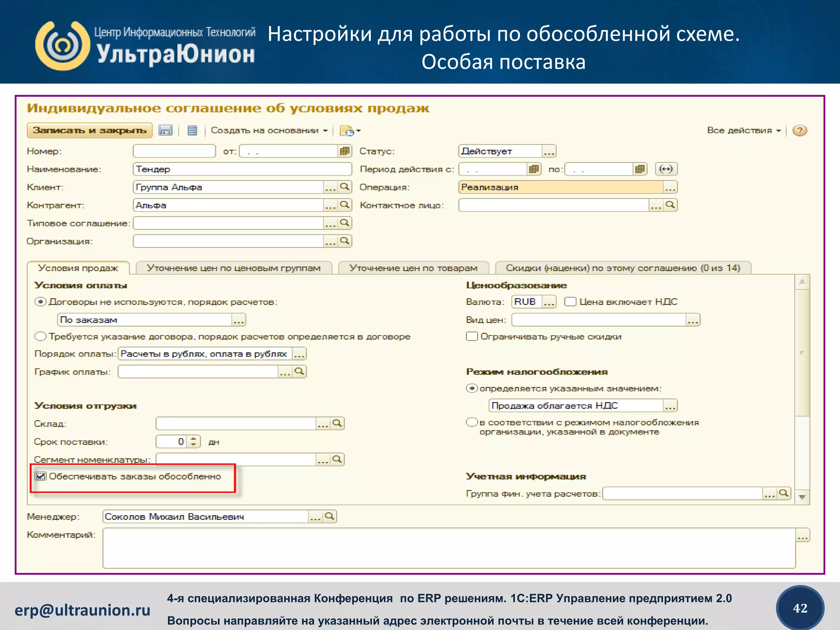840x630 pixels.
Task: Switch to 'Условия продаж' tab
Action: click(x=78, y=268)
